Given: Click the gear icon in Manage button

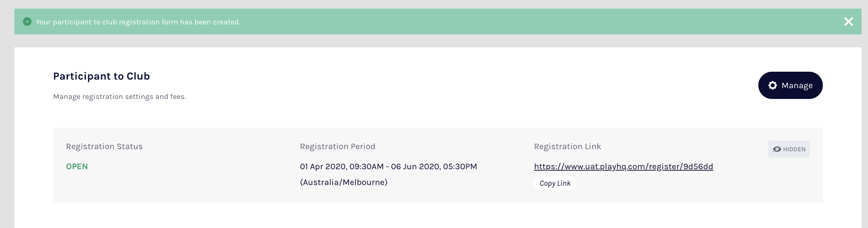Looking at the screenshot, I should coord(773,85).
